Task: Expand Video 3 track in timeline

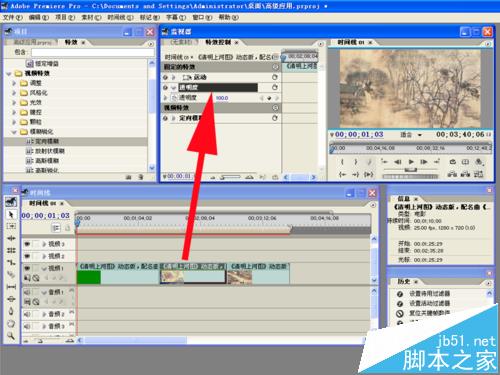Action: (44, 244)
